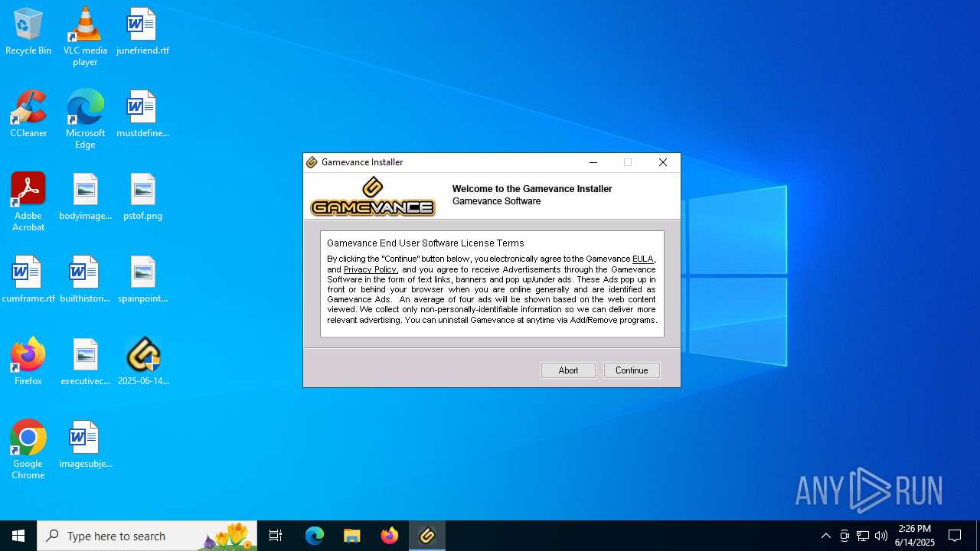980x551 pixels.
Task: Click the Abort button in the installer
Action: coord(568,370)
